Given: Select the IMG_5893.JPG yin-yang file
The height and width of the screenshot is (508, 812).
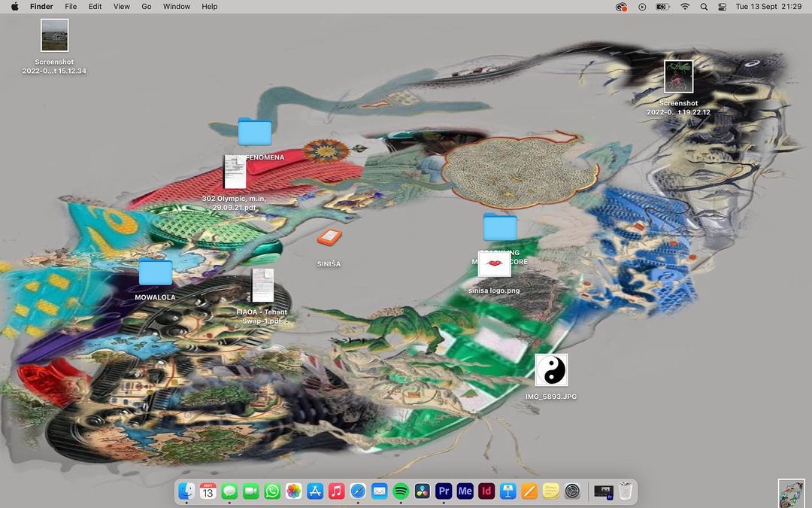Looking at the screenshot, I should (551, 370).
